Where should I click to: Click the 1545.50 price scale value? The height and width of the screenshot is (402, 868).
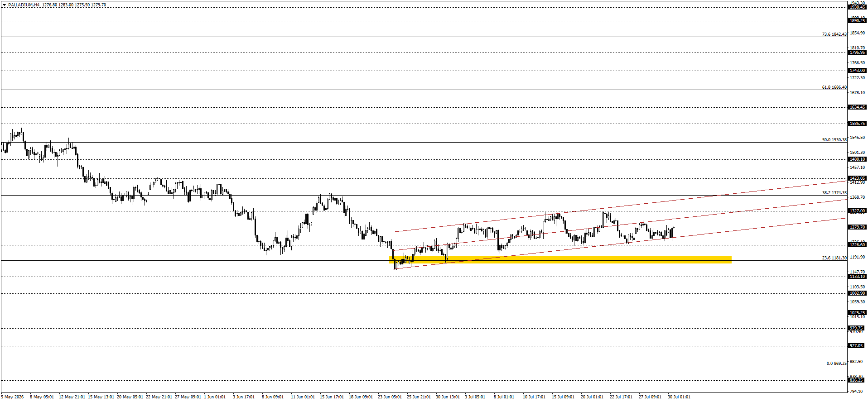(857, 138)
